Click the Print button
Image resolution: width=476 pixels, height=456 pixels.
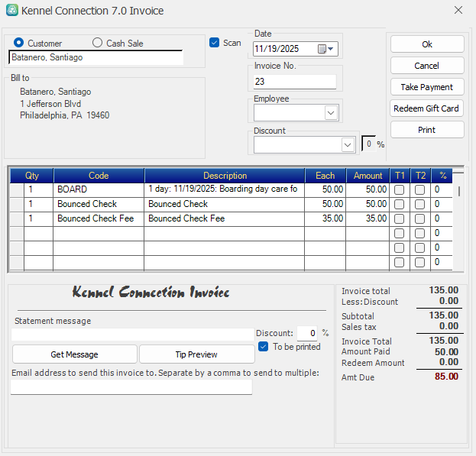point(427,130)
